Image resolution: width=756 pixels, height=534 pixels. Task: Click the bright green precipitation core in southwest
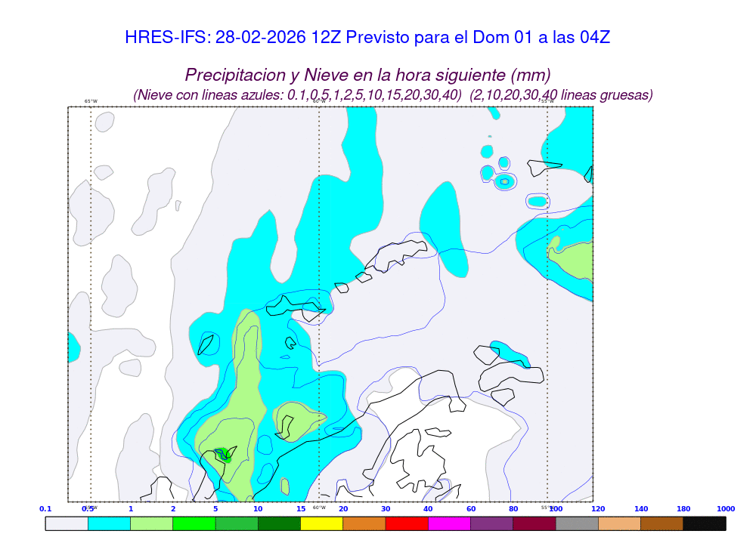[x=223, y=454]
